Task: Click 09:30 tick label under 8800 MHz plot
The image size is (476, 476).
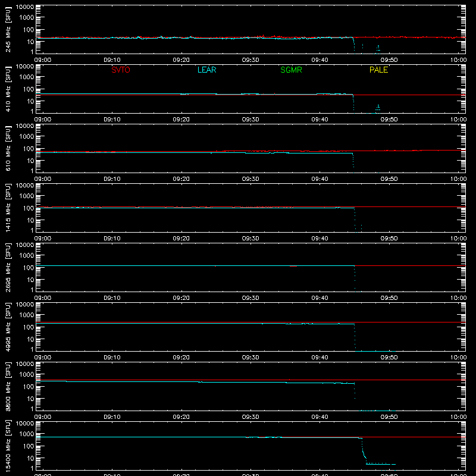Action: click(x=250, y=417)
